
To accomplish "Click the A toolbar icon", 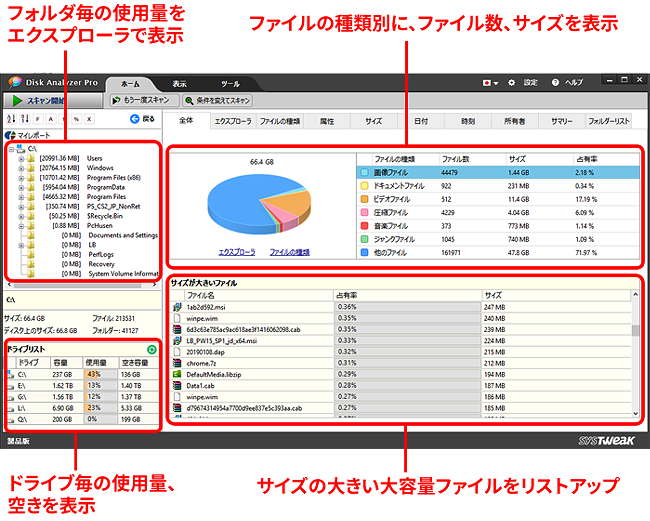I will [x=51, y=119].
